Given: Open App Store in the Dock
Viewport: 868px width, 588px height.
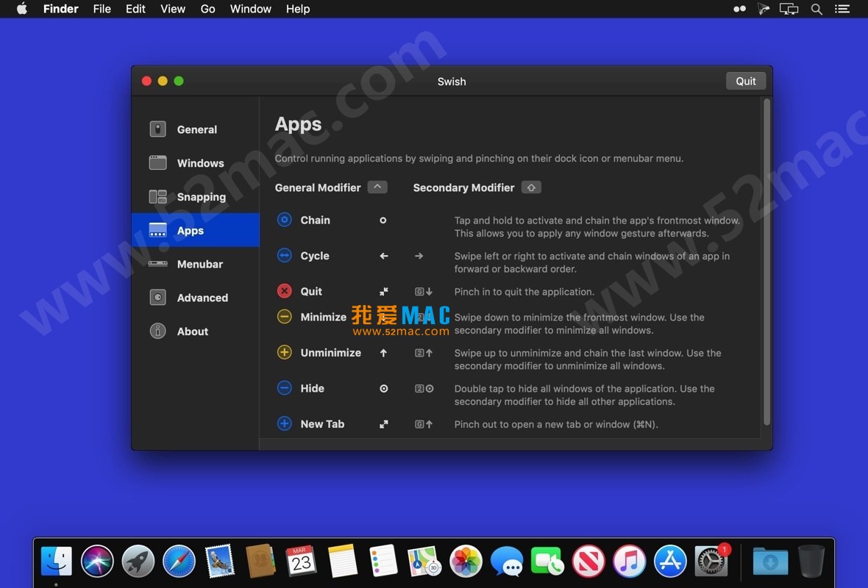Looking at the screenshot, I should (670, 561).
